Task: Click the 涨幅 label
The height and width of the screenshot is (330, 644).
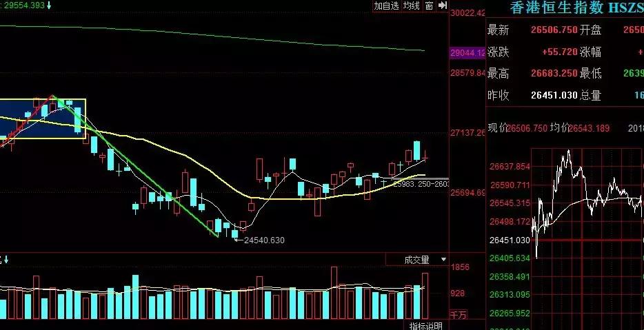Action: (591, 52)
